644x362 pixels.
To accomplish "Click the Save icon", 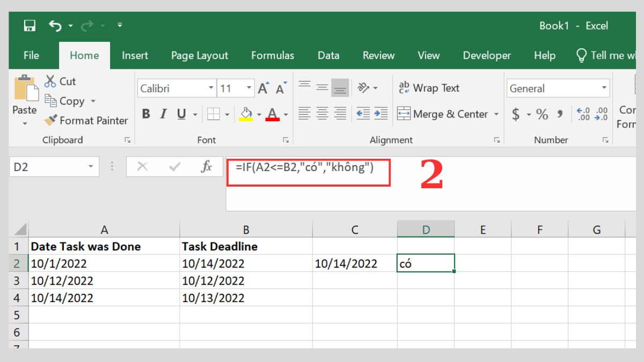I will click(x=30, y=25).
